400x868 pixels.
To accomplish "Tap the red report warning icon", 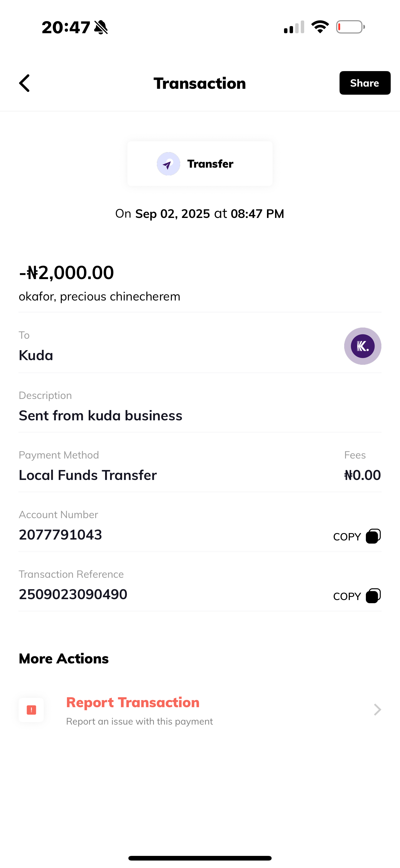I will (31, 710).
